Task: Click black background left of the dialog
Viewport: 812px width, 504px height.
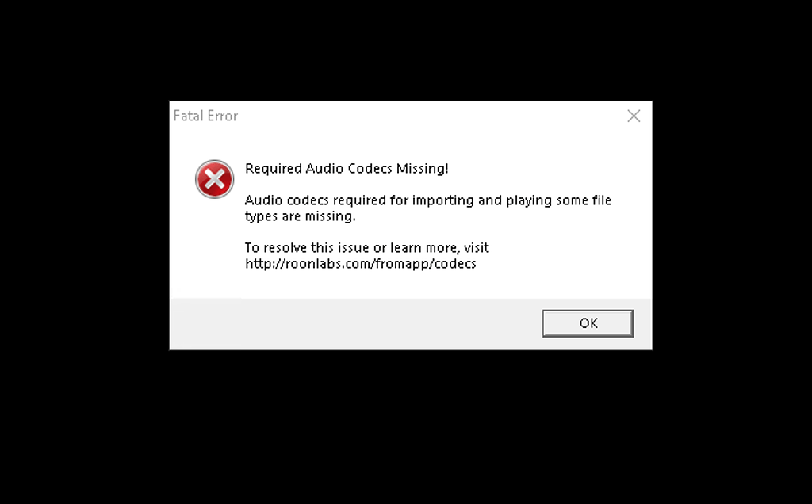Action: pyautogui.click(x=84, y=226)
